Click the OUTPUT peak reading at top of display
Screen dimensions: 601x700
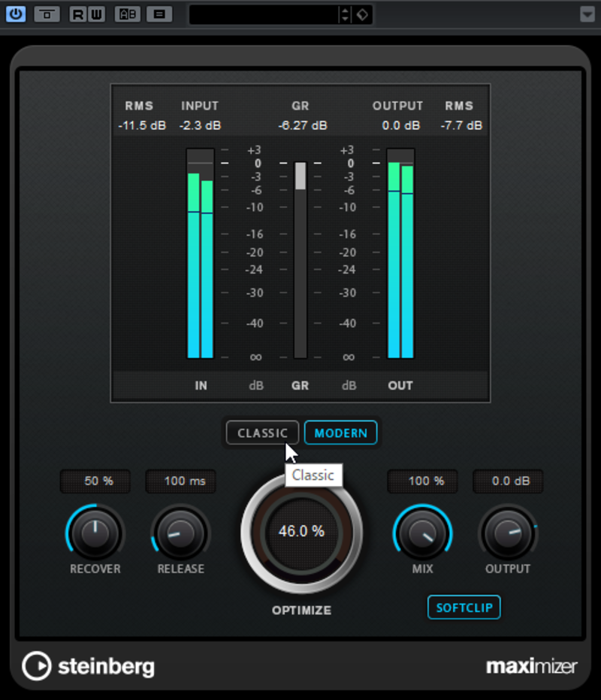(x=401, y=125)
